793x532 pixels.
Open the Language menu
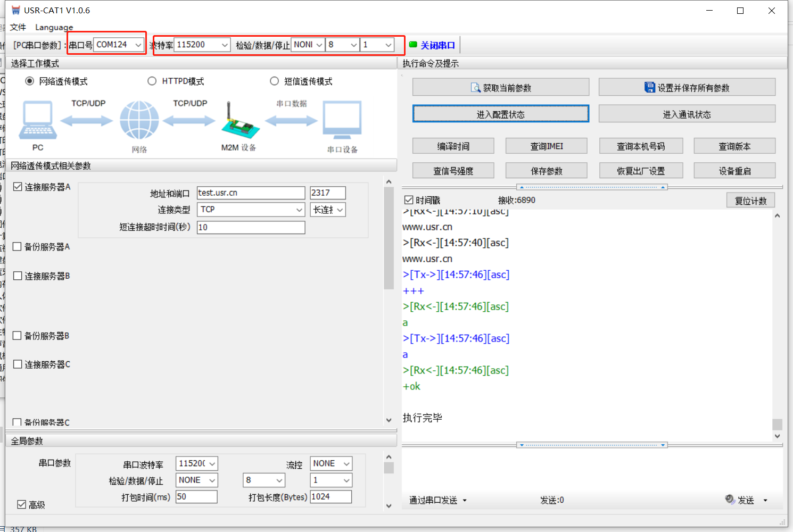[x=54, y=27]
